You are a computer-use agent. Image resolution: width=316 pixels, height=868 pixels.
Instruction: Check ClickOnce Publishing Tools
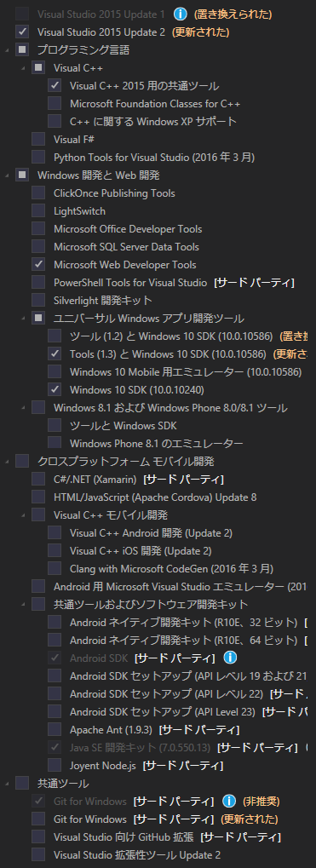coord(38,193)
